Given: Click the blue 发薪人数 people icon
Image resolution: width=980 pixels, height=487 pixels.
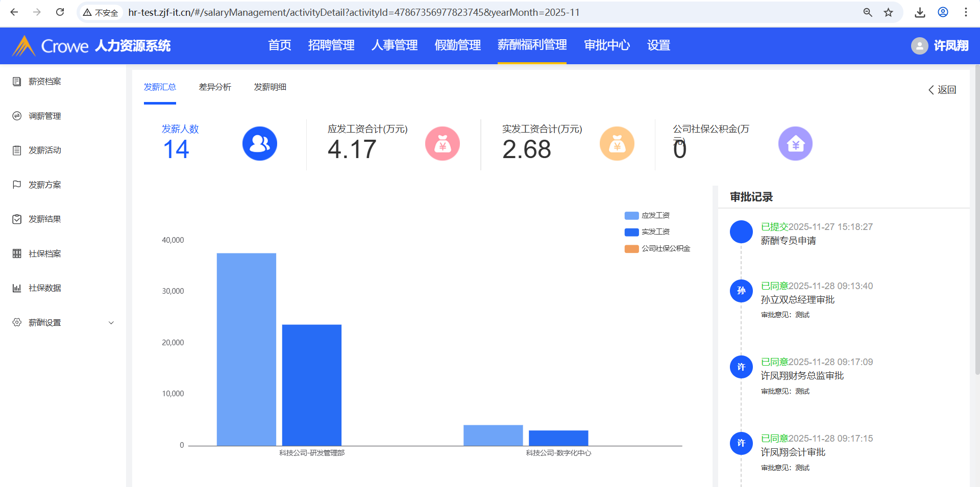Looking at the screenshot, I should pos(259,144).
